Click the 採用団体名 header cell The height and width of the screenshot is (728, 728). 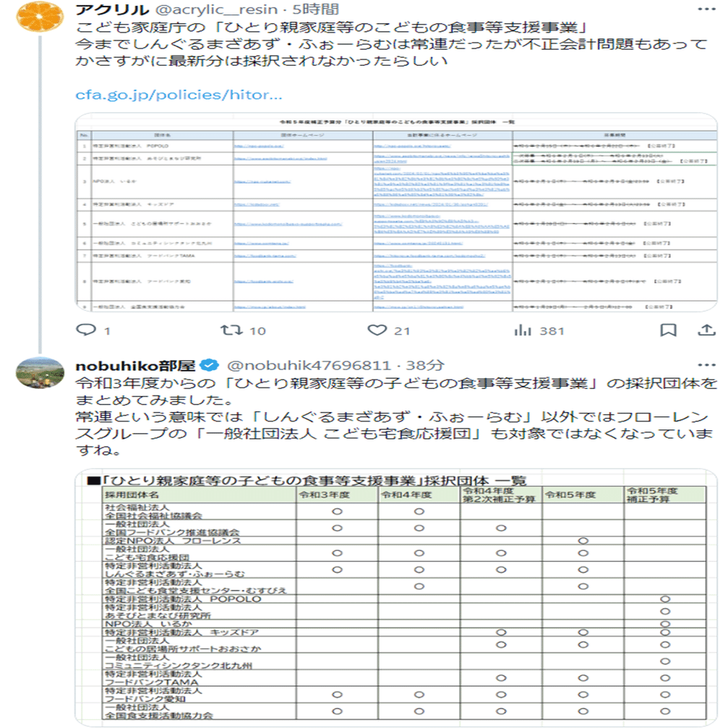(200, 495)
